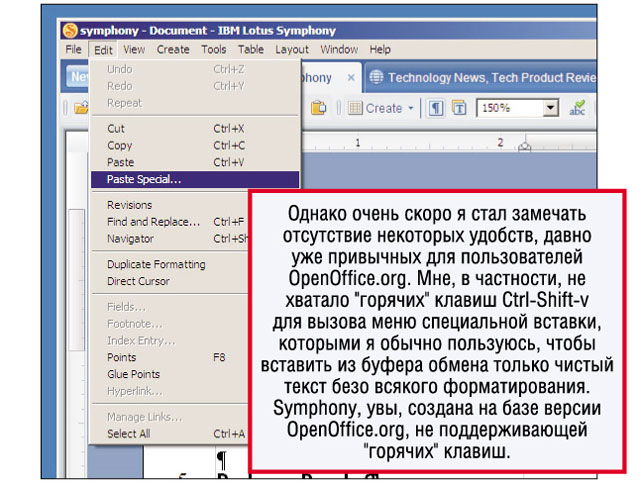Toggle nonprinting characters pilcrow icon
This screenshot has width=640, height=483.
pos(436,108)
